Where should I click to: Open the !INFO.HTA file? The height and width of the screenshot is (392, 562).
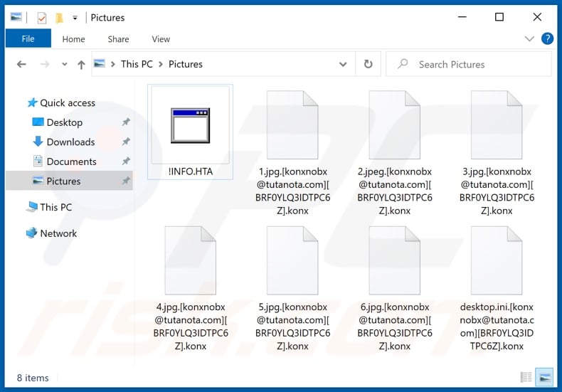(x=190, y=132)
